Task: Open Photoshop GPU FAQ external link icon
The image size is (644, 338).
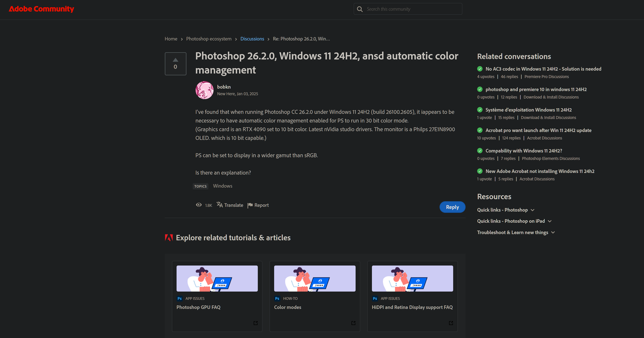Action: click(x=256, y=323)
